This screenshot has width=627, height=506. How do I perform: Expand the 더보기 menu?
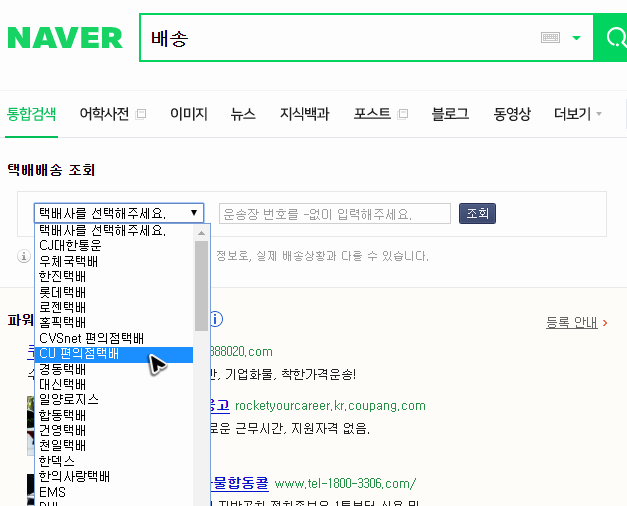[577, 114]
